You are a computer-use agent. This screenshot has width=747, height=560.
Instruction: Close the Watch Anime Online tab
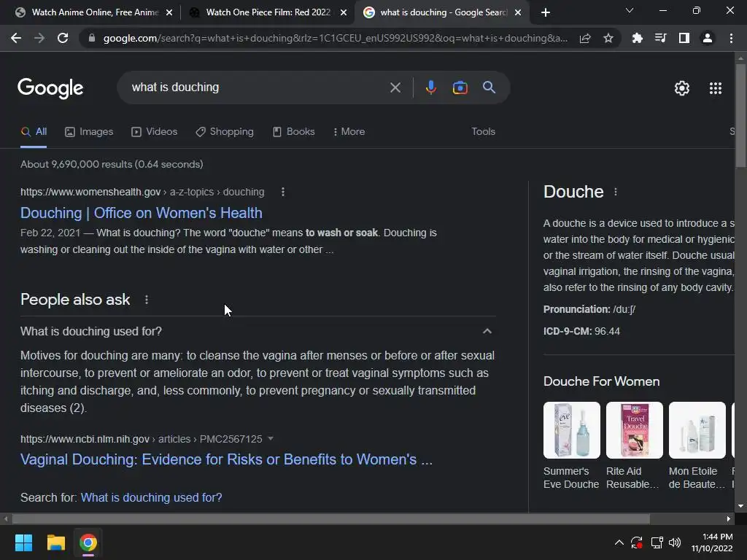(x=169, y=12)
